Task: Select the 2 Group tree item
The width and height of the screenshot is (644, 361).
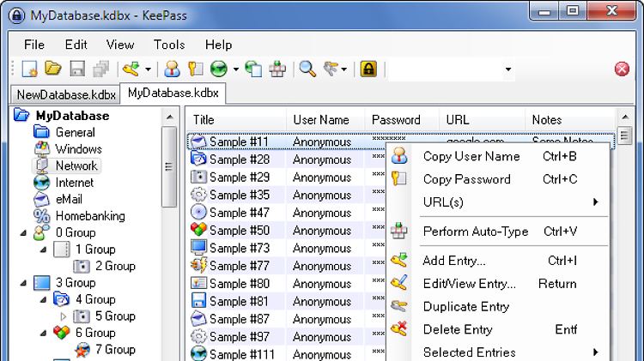Action: point(115,266)
